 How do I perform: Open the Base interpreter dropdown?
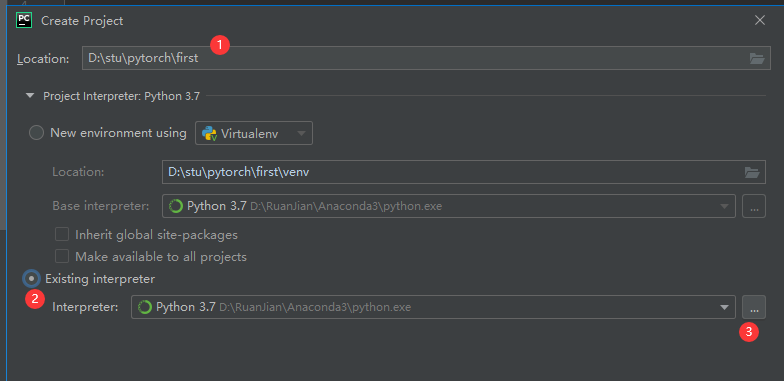pyautogui.click(x=724, y=206)
